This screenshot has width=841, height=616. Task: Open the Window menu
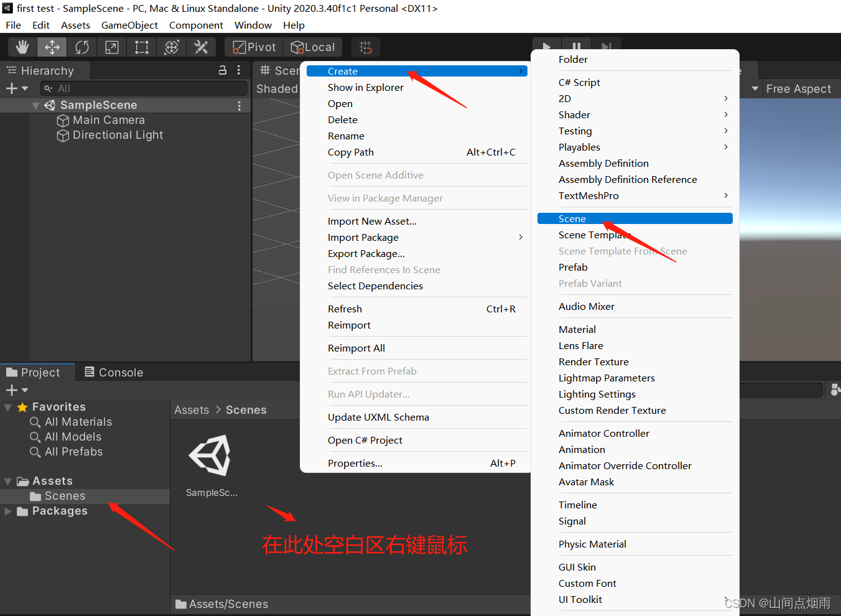tap(253, 25)
